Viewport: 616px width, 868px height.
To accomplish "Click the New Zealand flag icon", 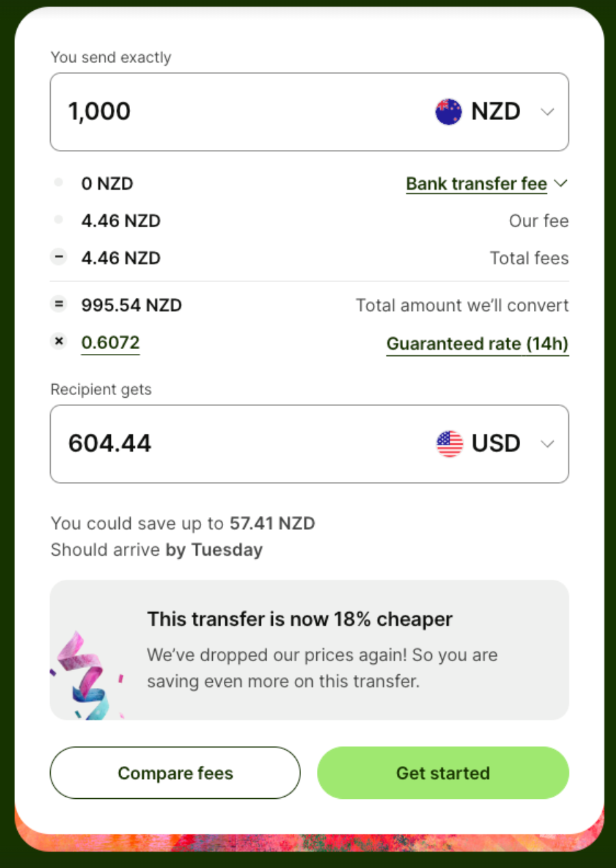I will tap(448, 112).
